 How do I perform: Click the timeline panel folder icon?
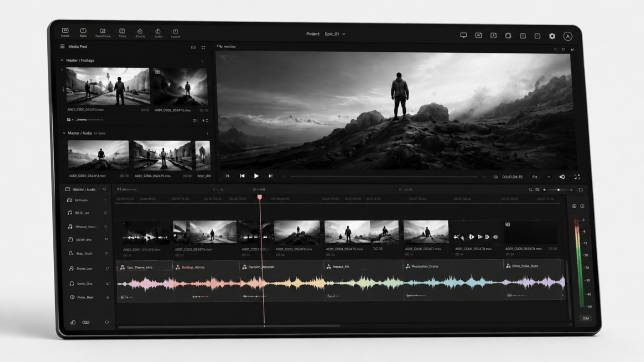click(x=67, y=189)
